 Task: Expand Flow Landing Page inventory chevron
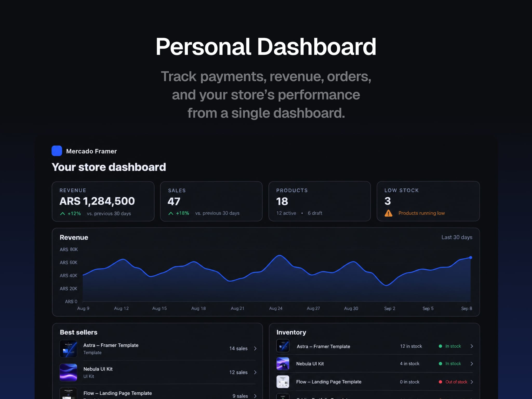click(x=472, y=382)
